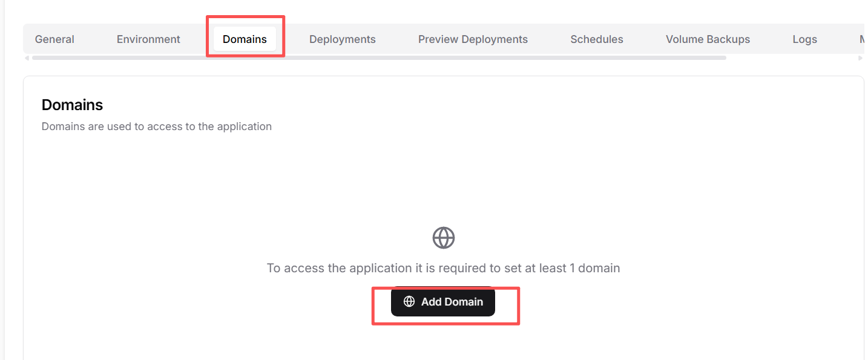The width and height of the screenshot is (868, 360).
Task: Click the tab bar's right scroll arrow
Action: tap(860, 58)
